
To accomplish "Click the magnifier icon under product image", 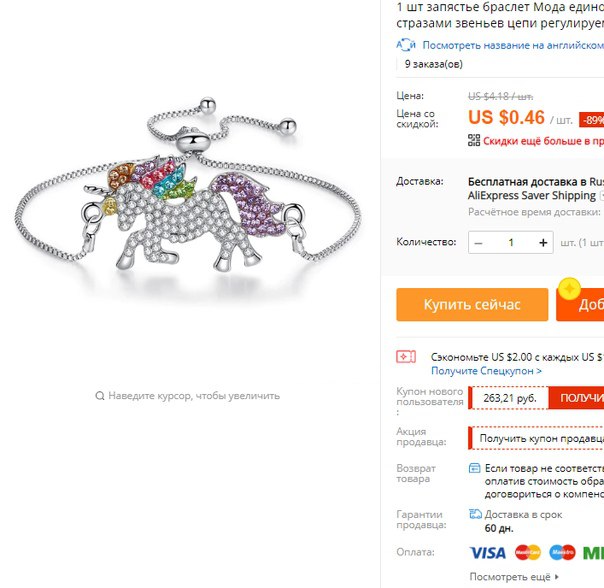I will click(x=100, y=396).
